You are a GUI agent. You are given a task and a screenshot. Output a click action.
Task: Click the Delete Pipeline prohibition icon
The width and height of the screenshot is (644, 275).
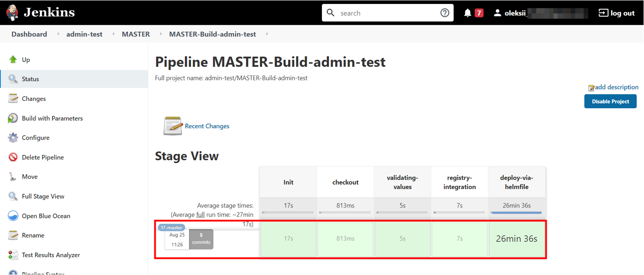click(13, 157)
